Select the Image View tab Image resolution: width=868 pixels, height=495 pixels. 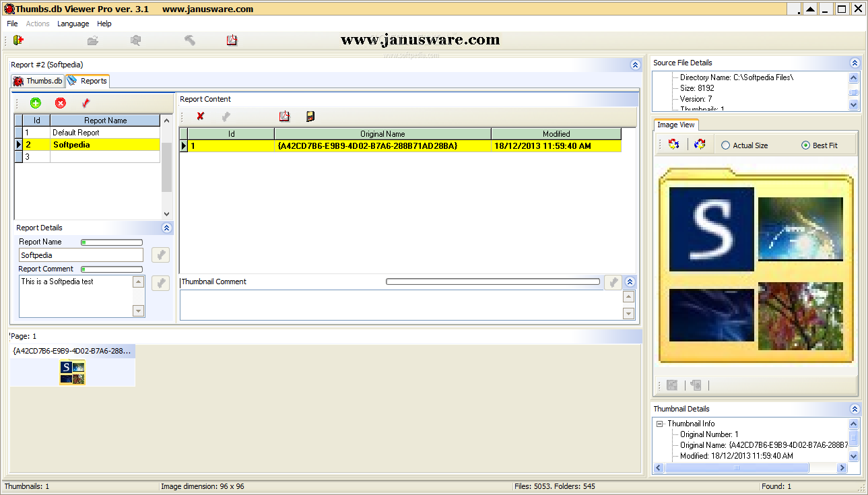tap(676, 125)
